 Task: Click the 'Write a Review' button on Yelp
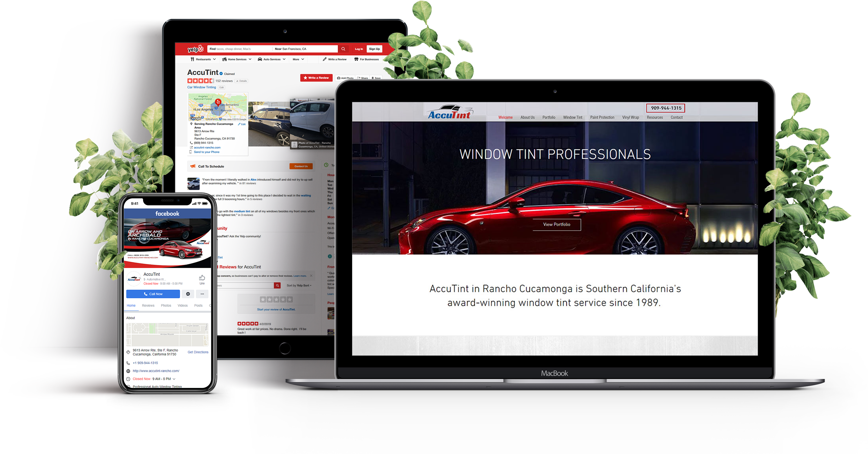pyautogui.click(x=315, y=78)
